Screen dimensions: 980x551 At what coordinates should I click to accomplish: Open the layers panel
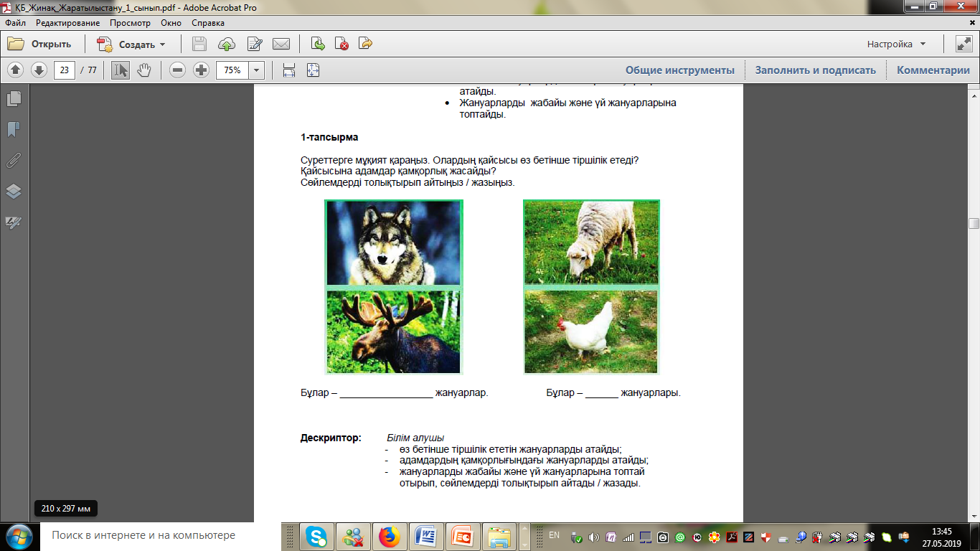[14, 191]
